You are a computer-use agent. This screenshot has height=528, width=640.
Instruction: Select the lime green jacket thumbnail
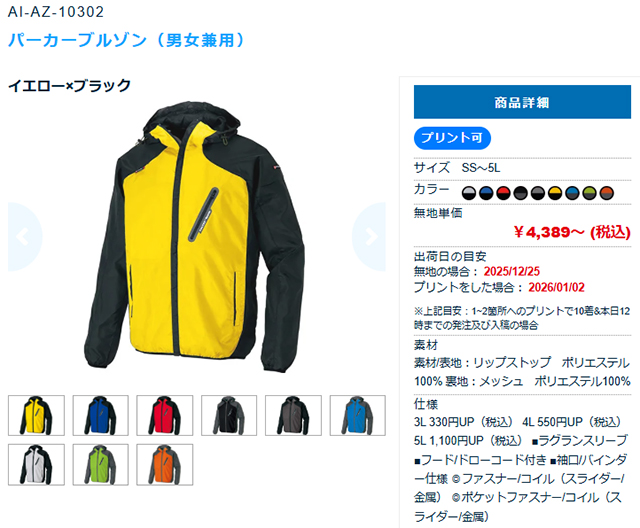pos(101,465)
